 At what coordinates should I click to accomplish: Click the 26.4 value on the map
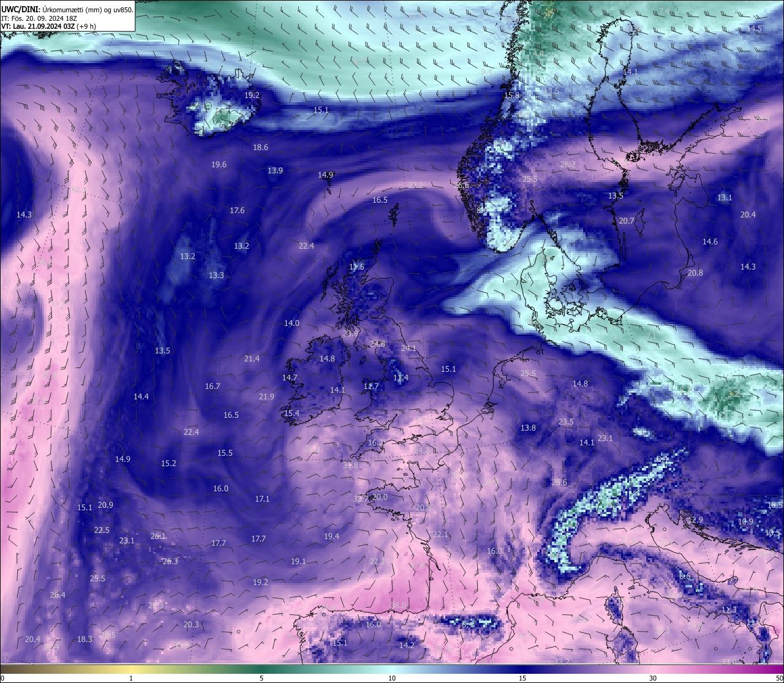(58, 595)
